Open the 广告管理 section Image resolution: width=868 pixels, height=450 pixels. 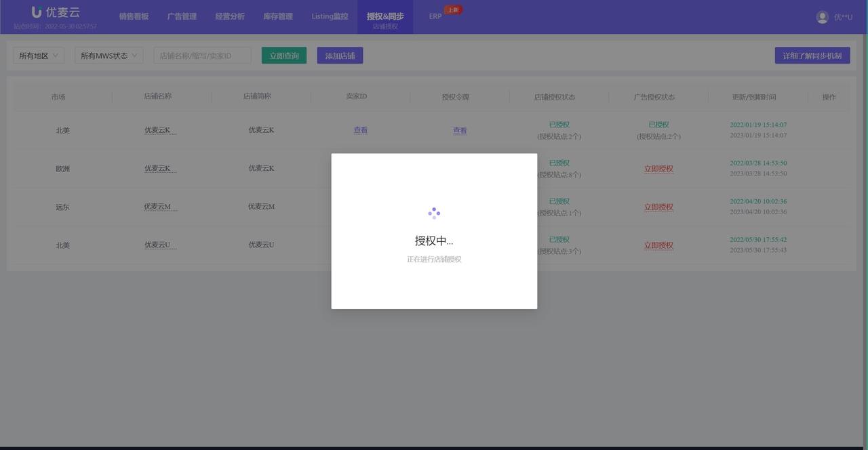click(x=182, y=16)
